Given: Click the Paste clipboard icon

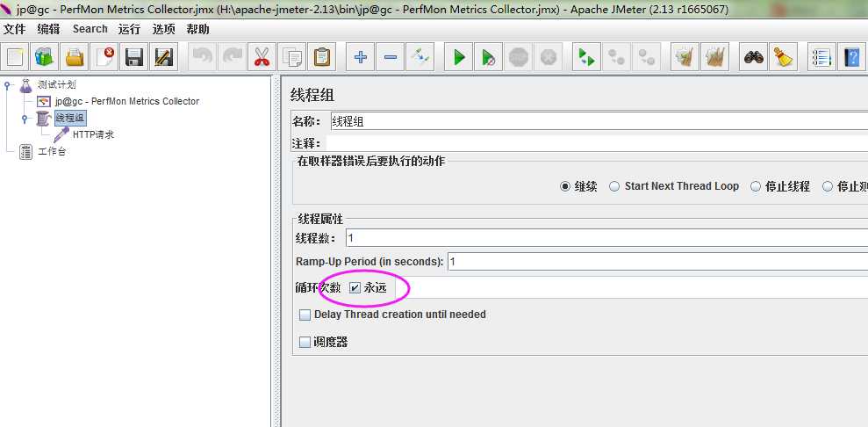Looking at the screenshot, I should pyautogui.click(x=321, y=57).
